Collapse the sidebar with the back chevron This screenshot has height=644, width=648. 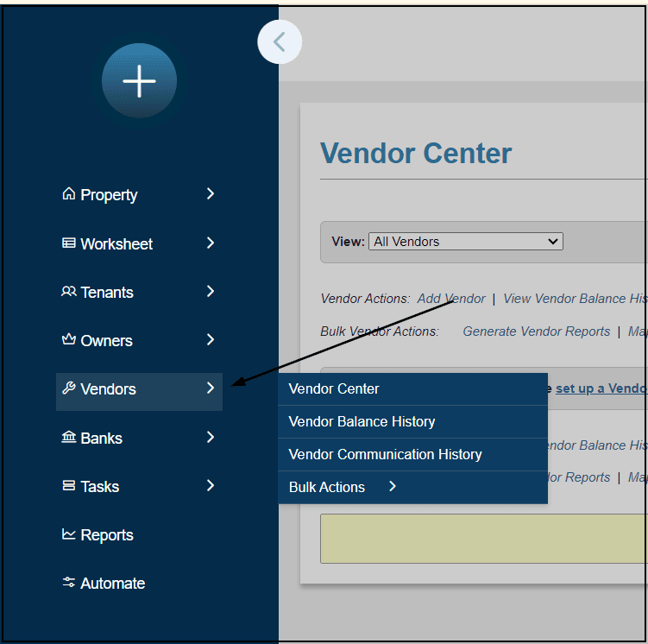(x=280, y=41)
